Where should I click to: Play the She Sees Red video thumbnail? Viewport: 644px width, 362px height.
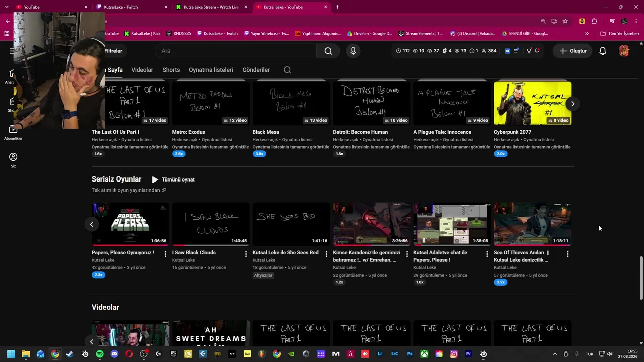(291, 224)
